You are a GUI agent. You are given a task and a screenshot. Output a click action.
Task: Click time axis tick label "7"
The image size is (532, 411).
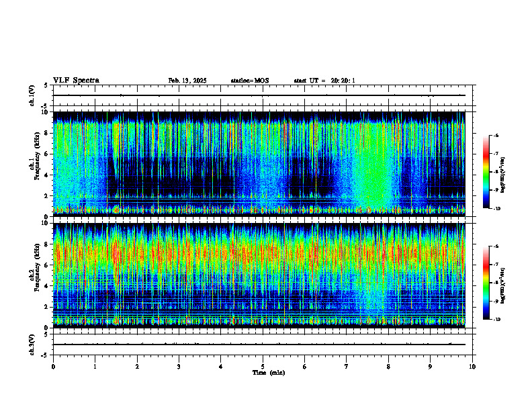[347, 367]
